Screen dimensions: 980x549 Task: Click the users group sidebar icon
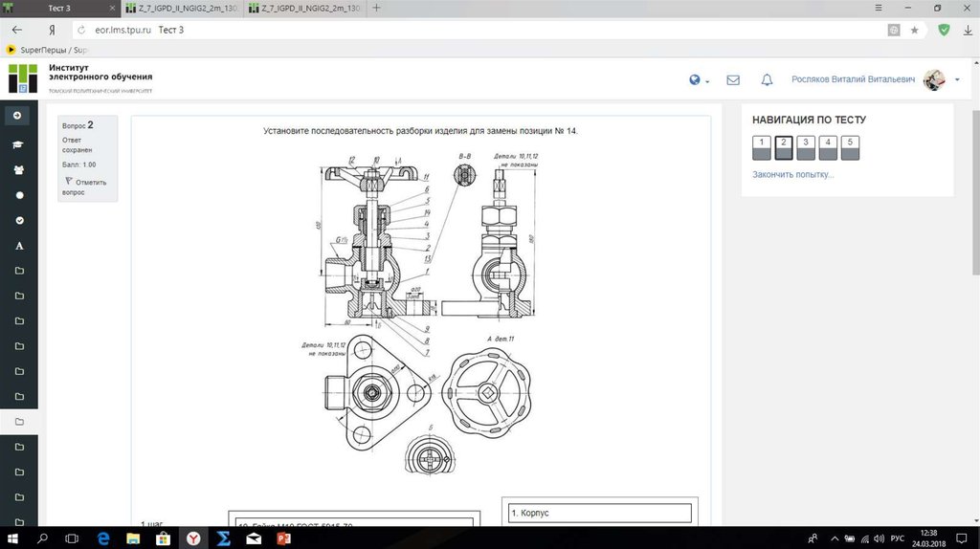click(18, 169)
